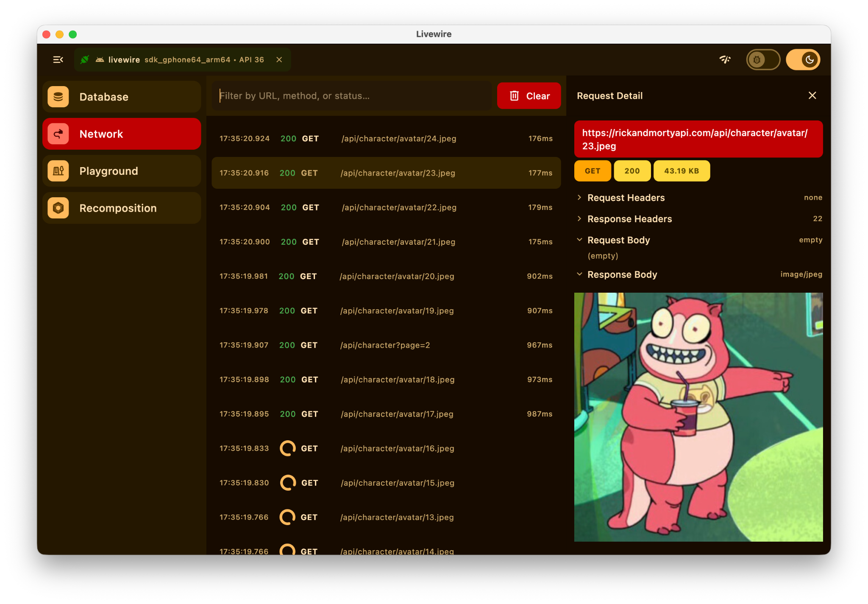Viewport: 868px width, 604px height.
Task: Select the avatar/17.jpeg request row
Action: coord(386,414)
